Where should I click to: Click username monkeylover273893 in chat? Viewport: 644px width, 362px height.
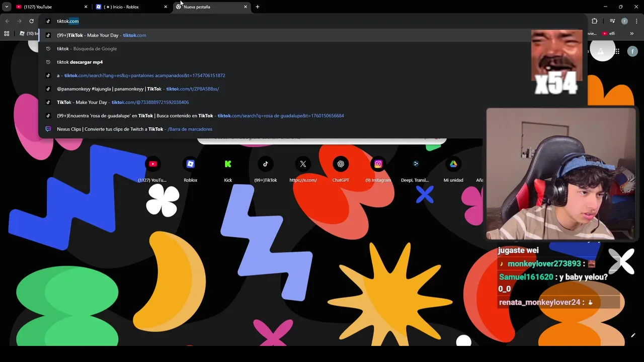click(x=544, y=263)
